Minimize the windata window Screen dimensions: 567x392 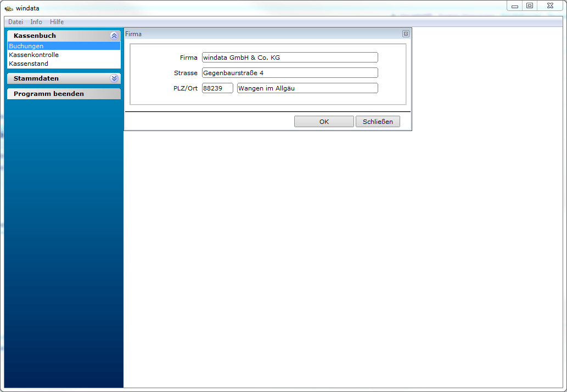(514, 6)
